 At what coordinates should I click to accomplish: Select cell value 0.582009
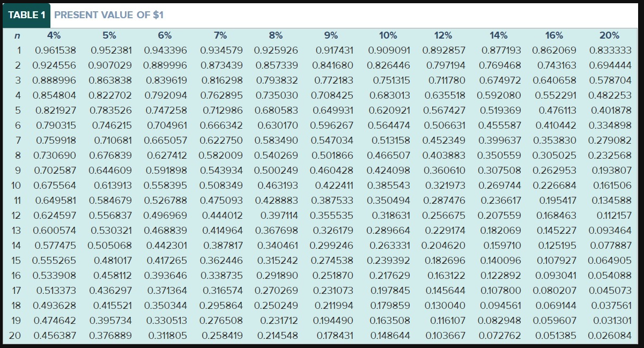221,156
